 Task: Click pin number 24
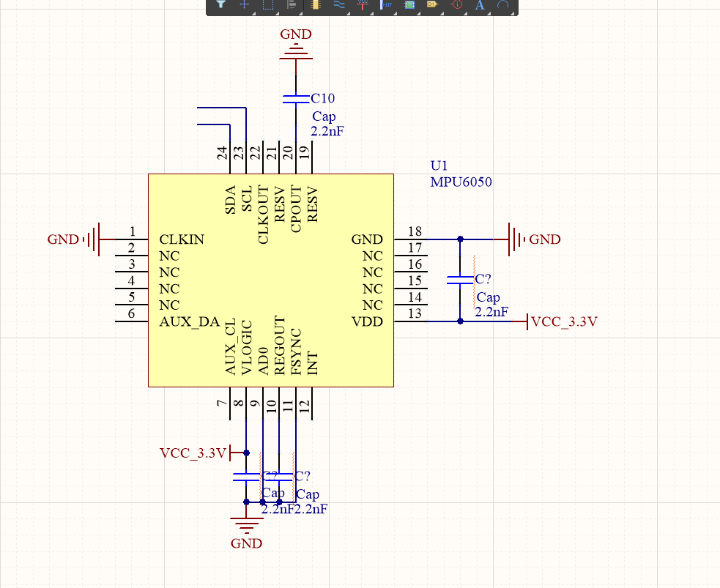pos(222,153)
